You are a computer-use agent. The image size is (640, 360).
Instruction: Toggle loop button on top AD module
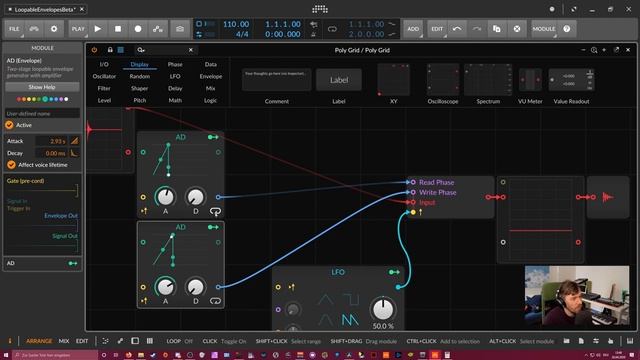pos(215,211)
